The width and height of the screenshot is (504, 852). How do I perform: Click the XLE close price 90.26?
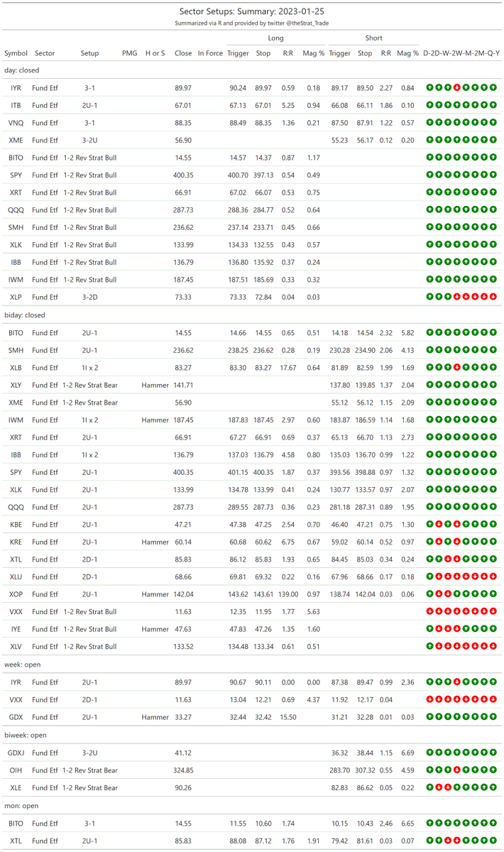tap(184, 787)
